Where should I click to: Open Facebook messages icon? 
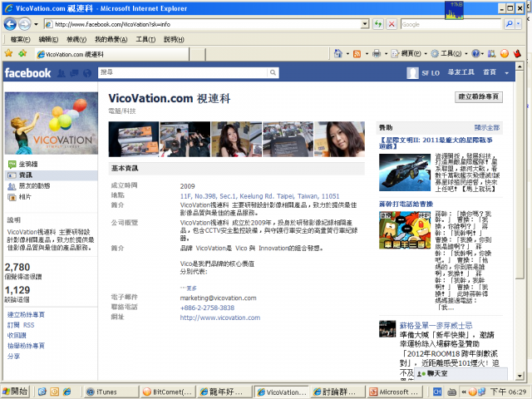click(x=74, y=73)
